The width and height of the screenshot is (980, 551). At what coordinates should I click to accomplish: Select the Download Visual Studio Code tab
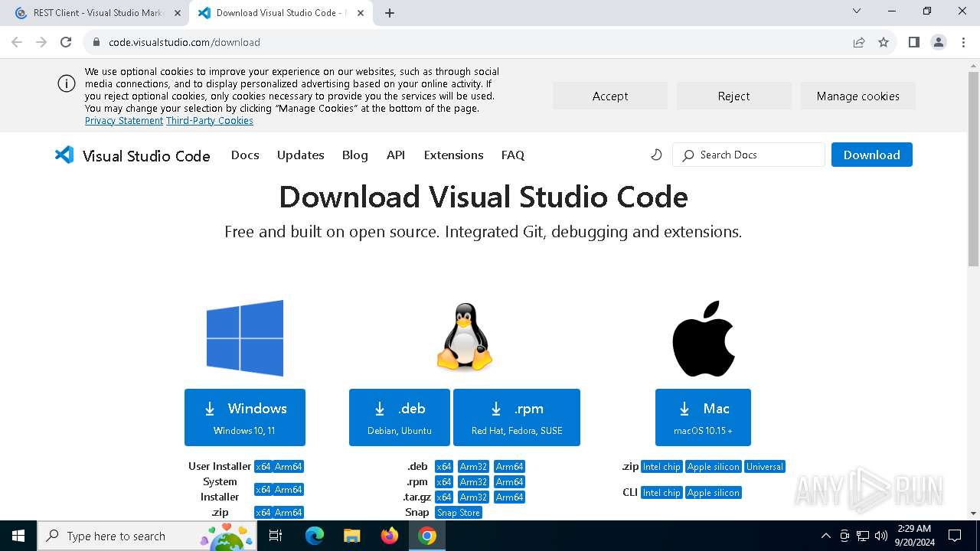tap(281, 13)
